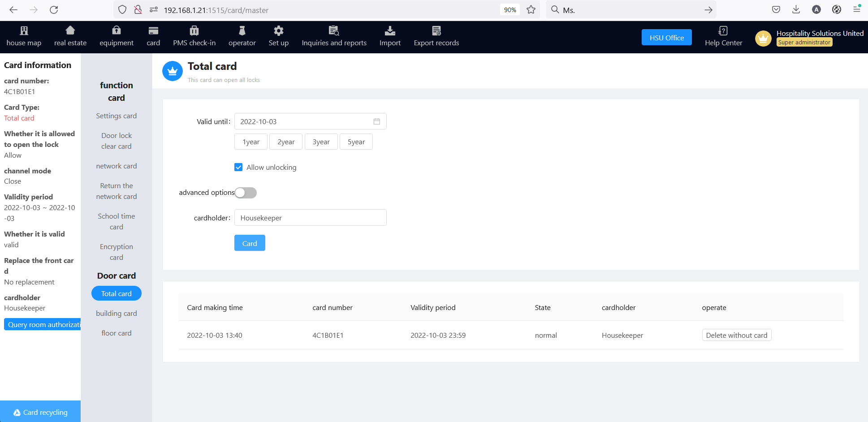Uncheck the Allow unlocking checkbox
Screen dimensions: 868x422
[238, 167]
